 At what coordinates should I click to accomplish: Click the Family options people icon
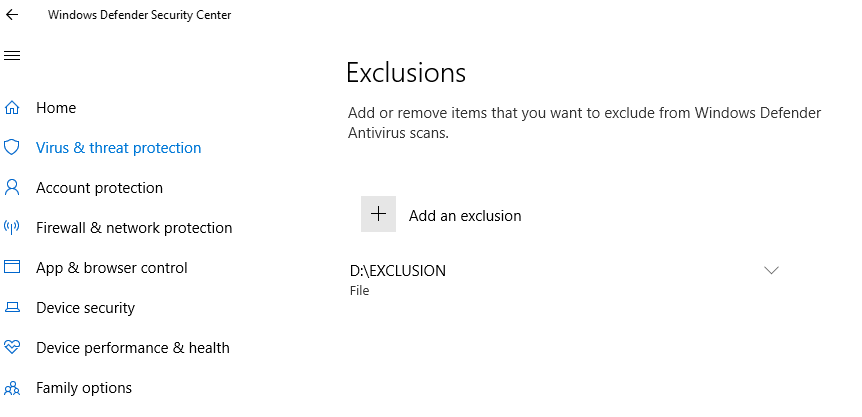13,387
